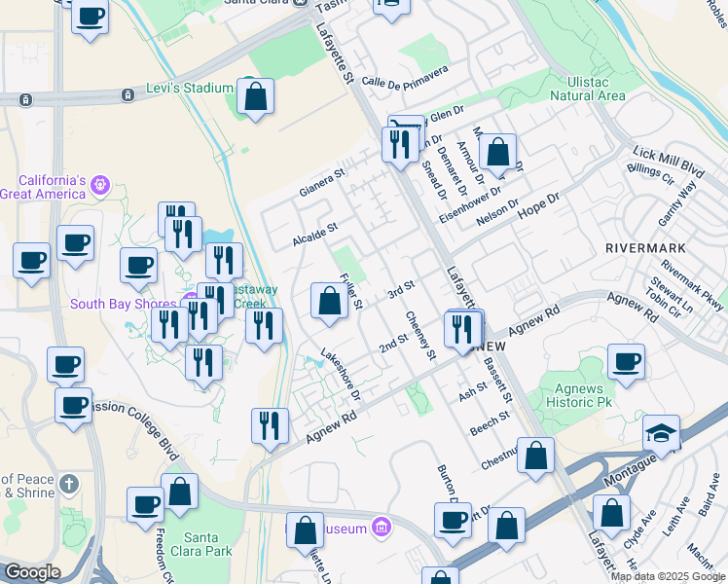Click the transit station icon left of Levi's Stadium label
728x584 pixels.
(127, 95)
